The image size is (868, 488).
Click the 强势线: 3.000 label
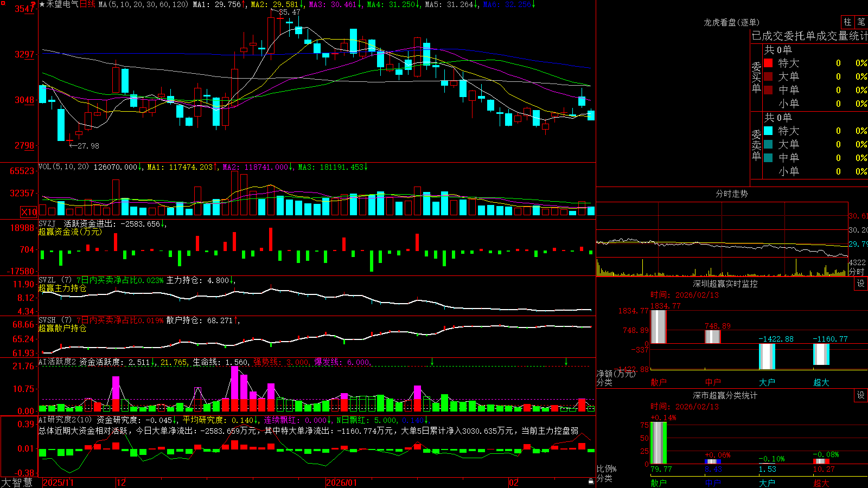click(281, 362)
